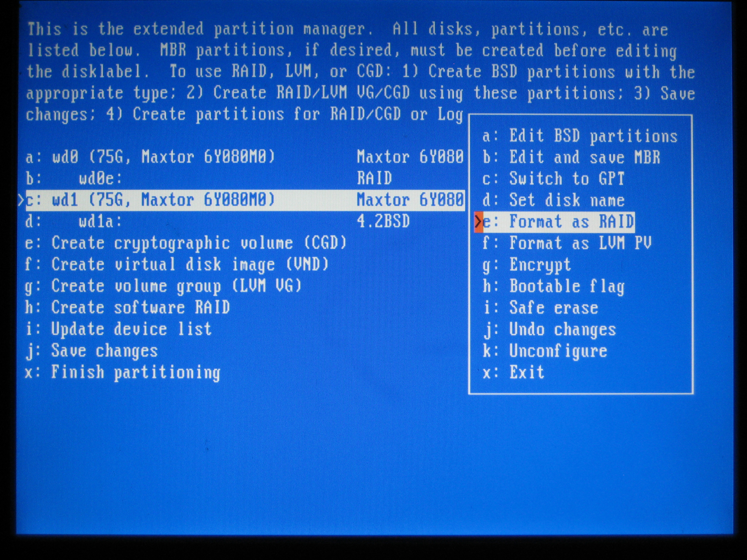Choose Edit BSD partitions in popup menu
This screenshot has height=560, width=747.
point(580,136)
